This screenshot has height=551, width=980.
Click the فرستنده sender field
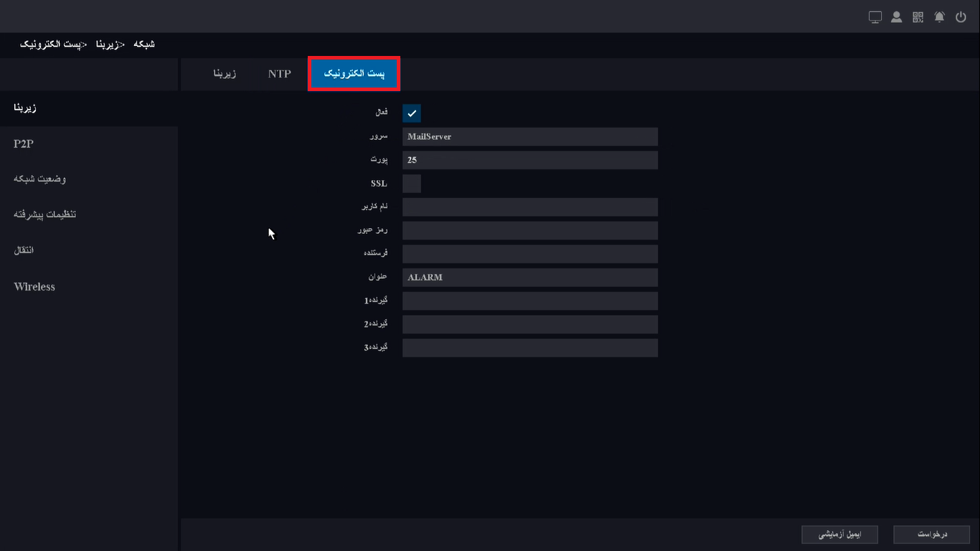coord(530,254)
